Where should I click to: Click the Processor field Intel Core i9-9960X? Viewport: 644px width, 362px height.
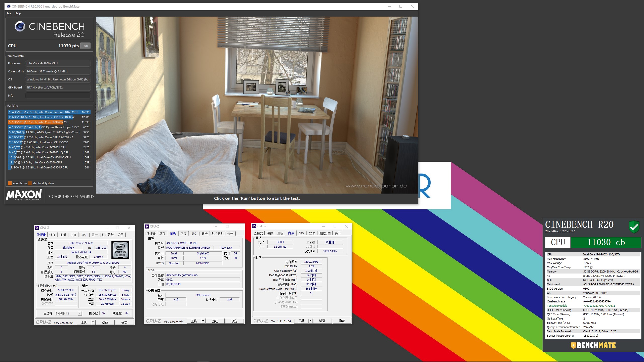[58, 63]
